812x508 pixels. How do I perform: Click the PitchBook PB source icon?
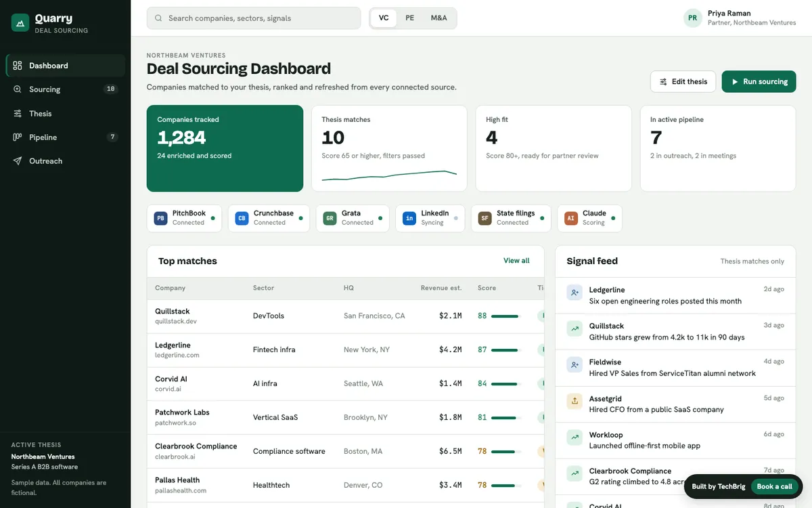[x=160, y=218]
